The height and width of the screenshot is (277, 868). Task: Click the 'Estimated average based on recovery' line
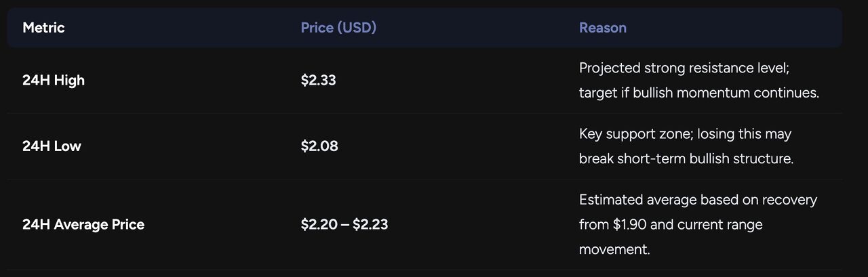pyautogui.click(x=698, y=200)
